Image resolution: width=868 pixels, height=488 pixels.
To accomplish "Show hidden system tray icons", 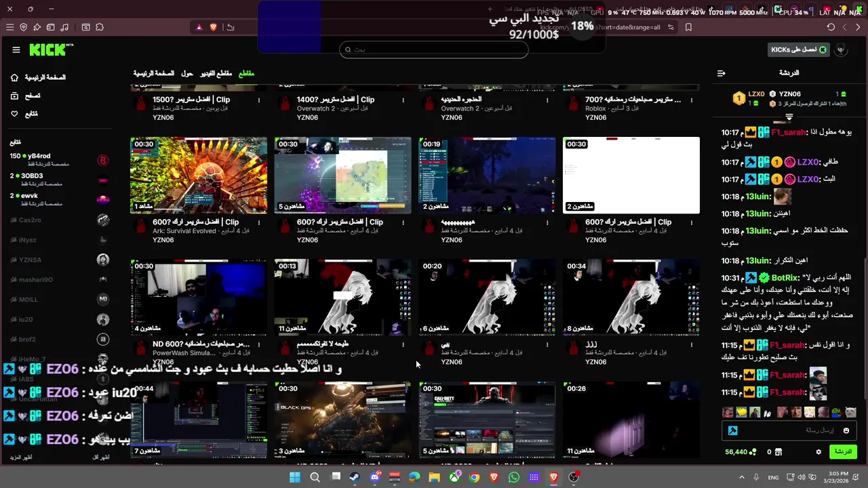I will (741, 477).
